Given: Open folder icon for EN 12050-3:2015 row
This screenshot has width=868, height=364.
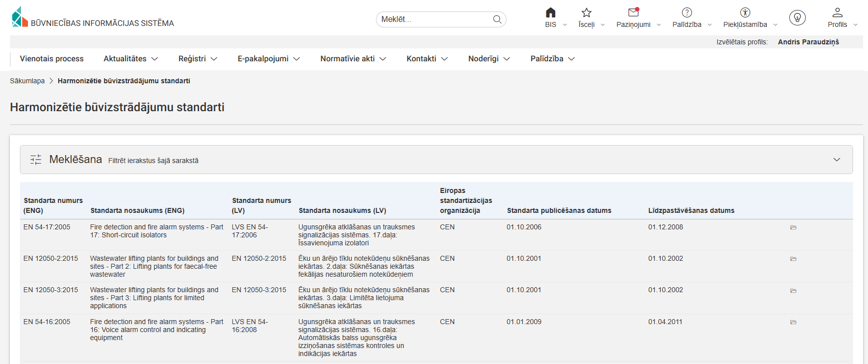Looking at the screenshot, I should [x=793, y=291].
